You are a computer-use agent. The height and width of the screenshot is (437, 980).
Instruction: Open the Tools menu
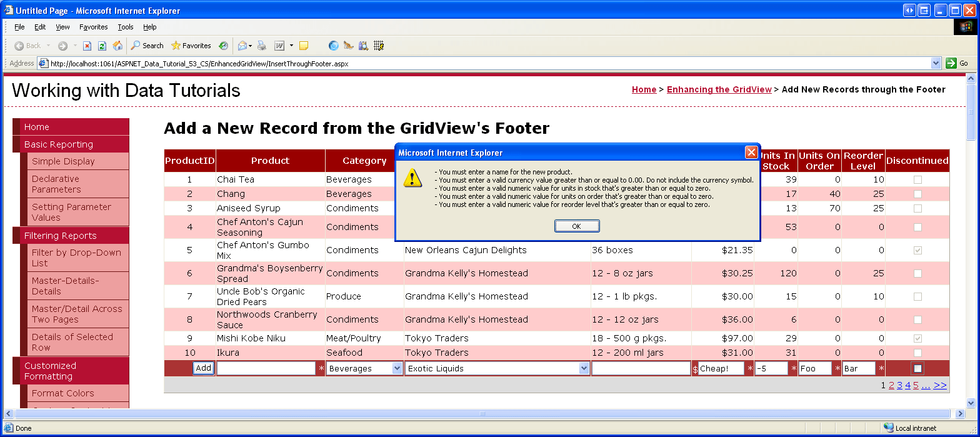126,27
